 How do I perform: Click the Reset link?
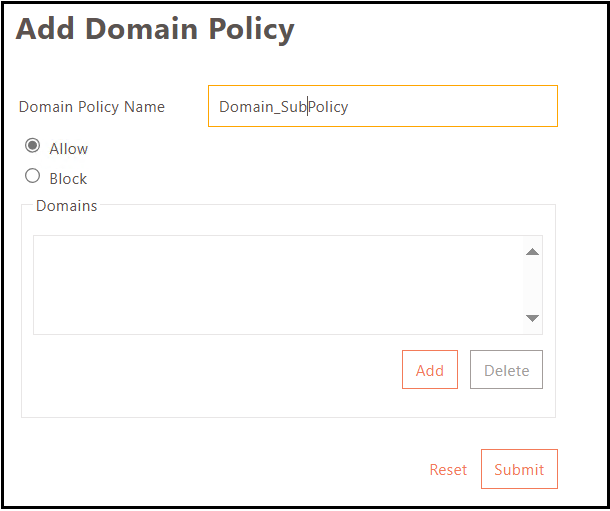pos(448,470)
